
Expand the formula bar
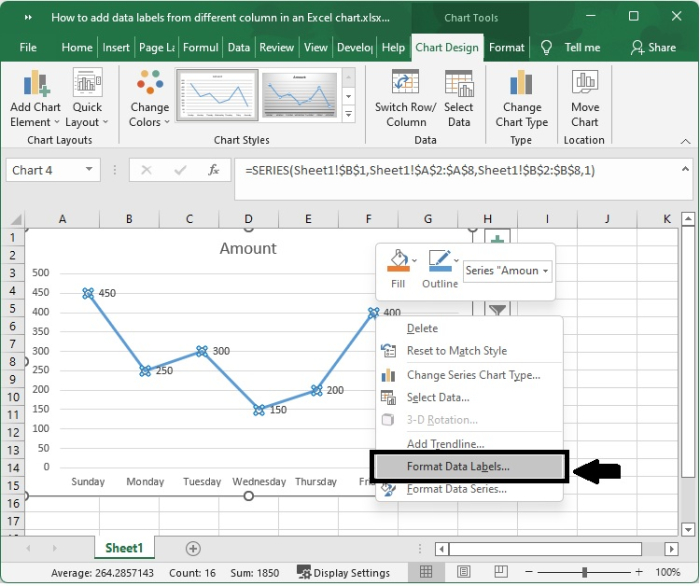(685, 169)
